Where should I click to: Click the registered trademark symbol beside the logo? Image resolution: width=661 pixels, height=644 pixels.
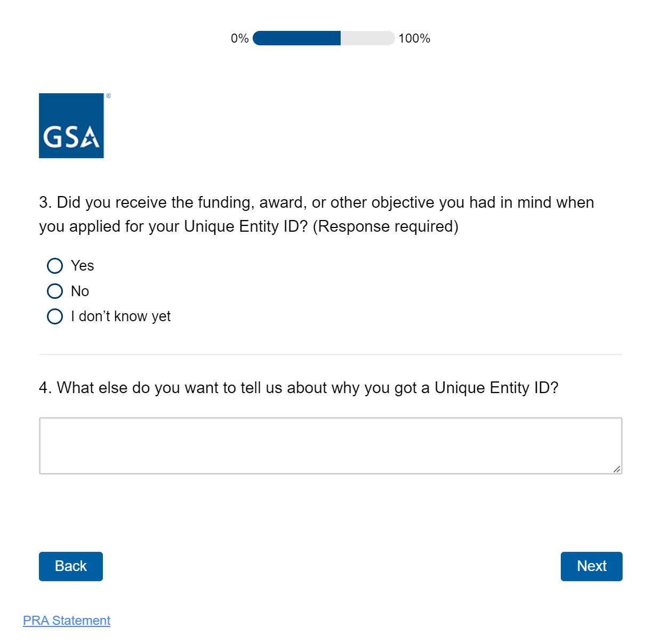(x=109, y=96)
